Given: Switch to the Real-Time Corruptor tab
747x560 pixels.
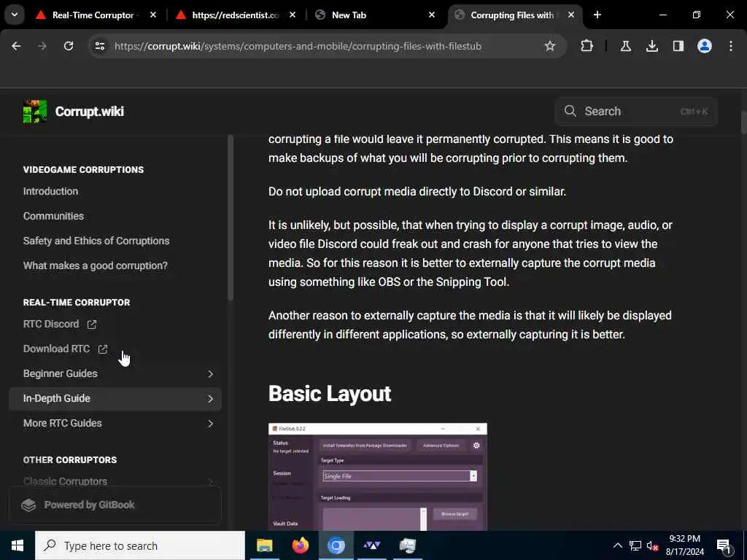Looking at the screenshot, I should [93, 15].
